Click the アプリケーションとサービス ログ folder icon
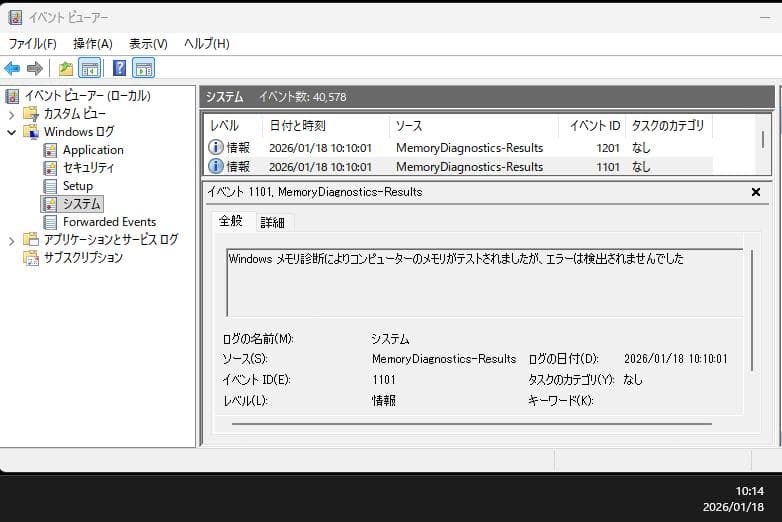The image size is (782, 522). pos(31,240)
